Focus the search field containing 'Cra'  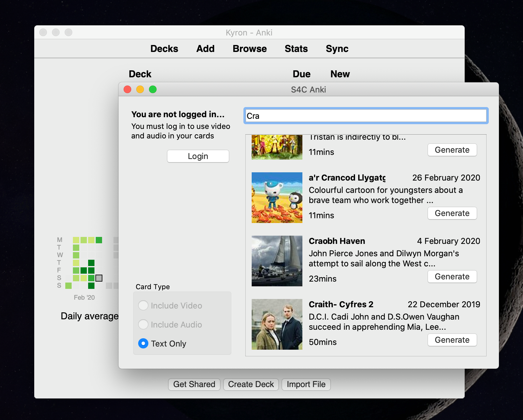366,116
